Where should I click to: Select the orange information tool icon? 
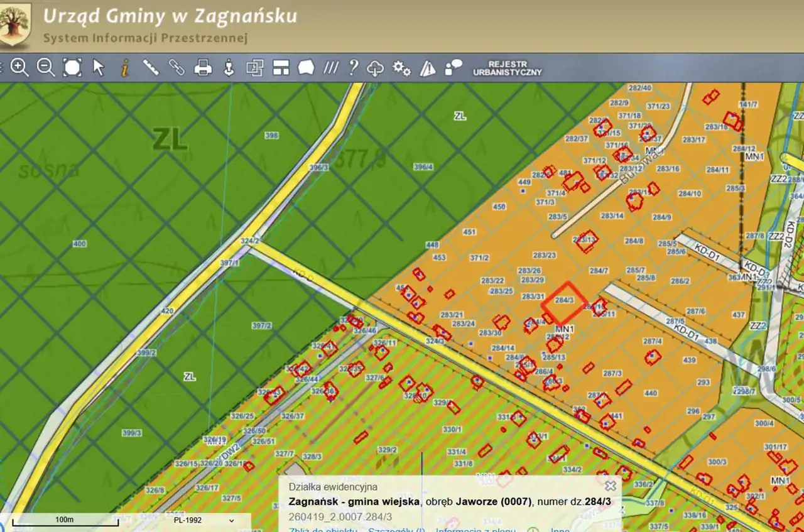pyautogui.click(x=124, y=68)
